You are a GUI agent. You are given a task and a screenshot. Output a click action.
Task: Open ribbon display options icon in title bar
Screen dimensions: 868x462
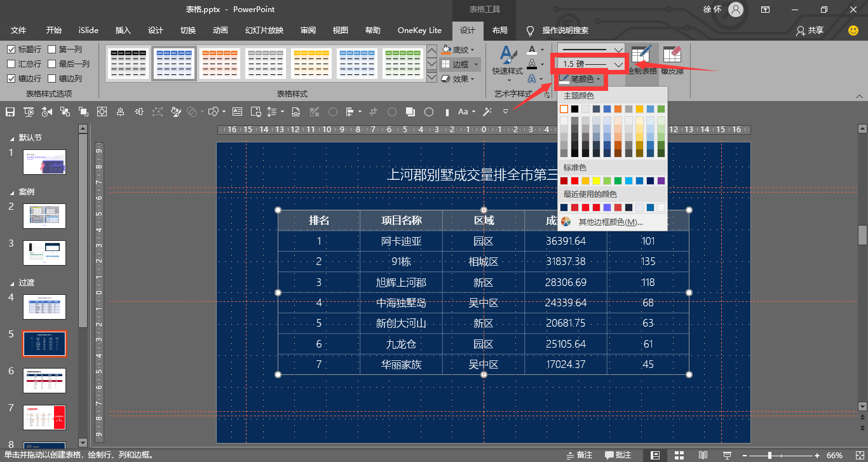pos(766,10)
